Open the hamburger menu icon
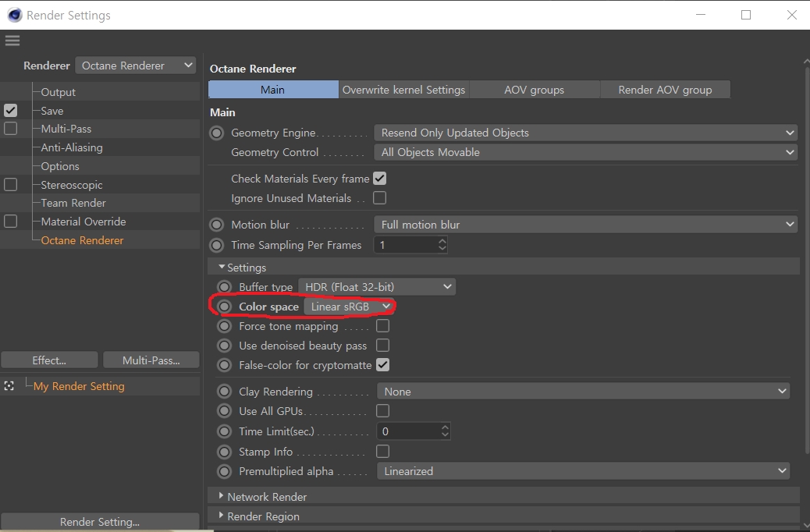The image size is (810, 532). (x=12, y=41)
